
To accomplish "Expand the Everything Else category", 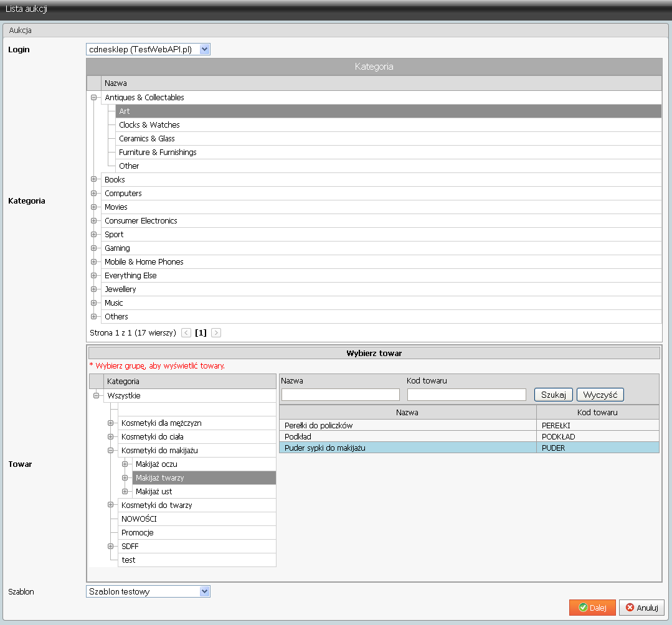I will (93, 275).
